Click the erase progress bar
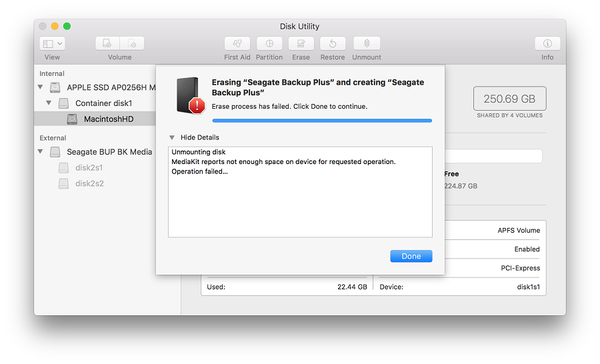Screen dimensions: 600x364 click(x=322, y=121)
